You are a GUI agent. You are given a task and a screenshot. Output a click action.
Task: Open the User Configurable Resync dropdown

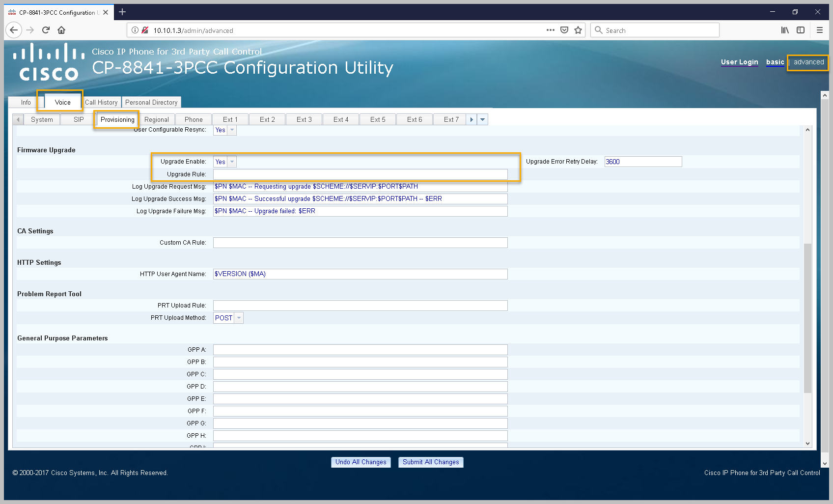[x=232, y=130]
